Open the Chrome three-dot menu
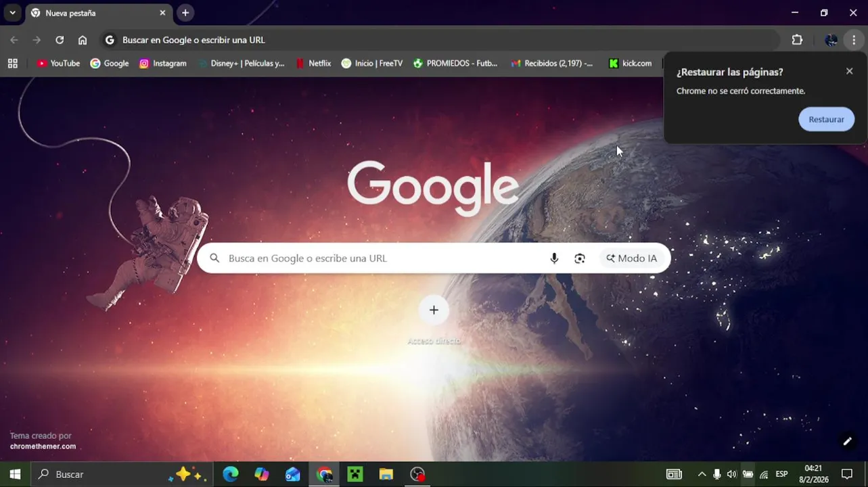Screen dimensions: 868x487 tap(854, 40)
